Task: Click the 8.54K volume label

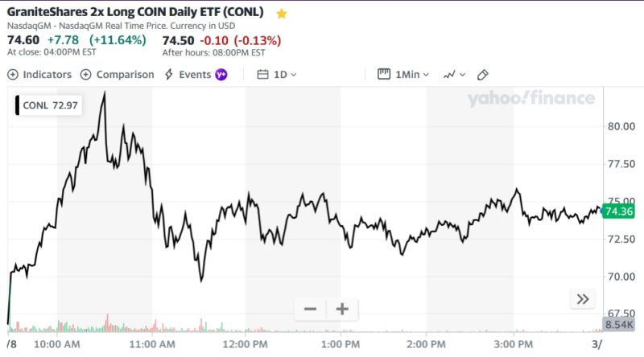Action: click(619, 325)
